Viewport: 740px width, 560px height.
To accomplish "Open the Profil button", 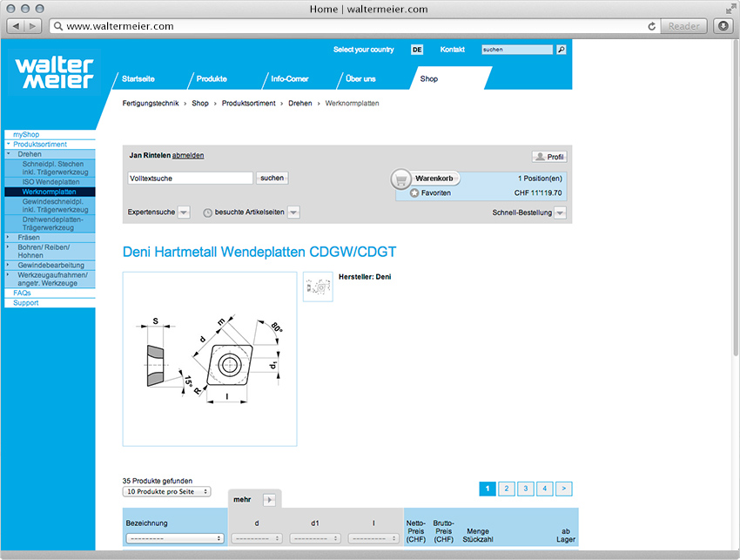I will 549,157.
